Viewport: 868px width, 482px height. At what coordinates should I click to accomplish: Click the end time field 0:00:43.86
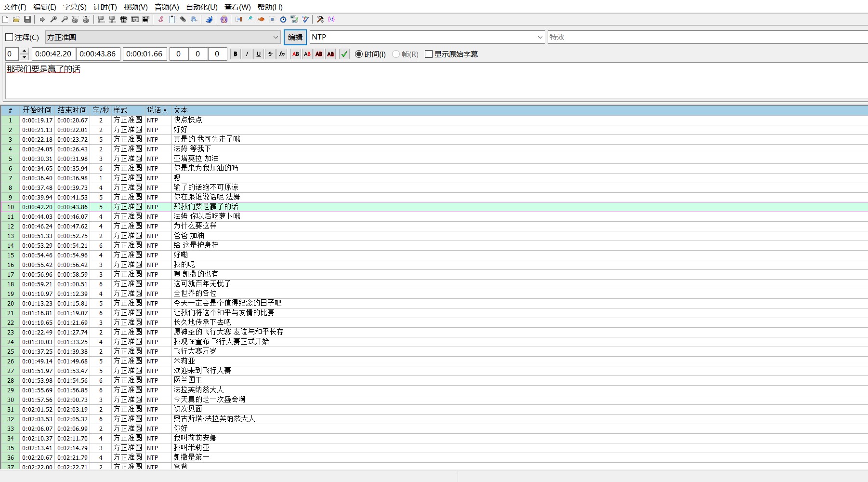click(x=98, y=54)
